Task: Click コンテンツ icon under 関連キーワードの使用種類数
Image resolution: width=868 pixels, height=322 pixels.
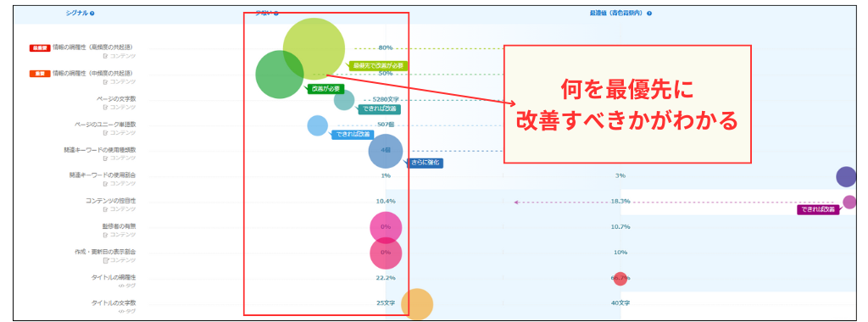Action: (105, 158)
